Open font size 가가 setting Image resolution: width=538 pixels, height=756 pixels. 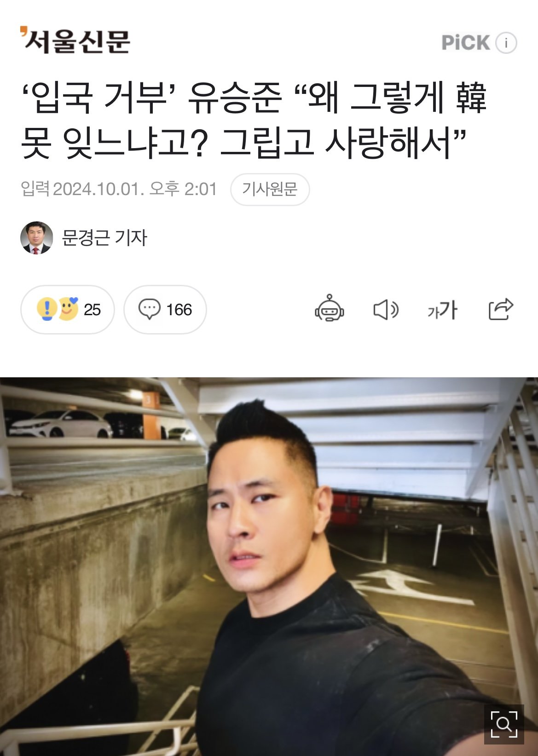coord(442,310)
